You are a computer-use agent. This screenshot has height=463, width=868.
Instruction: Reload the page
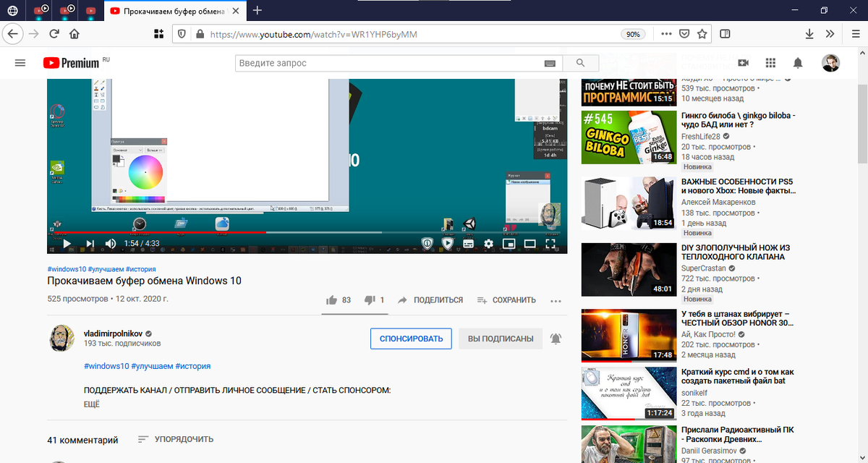coord(54,34)
